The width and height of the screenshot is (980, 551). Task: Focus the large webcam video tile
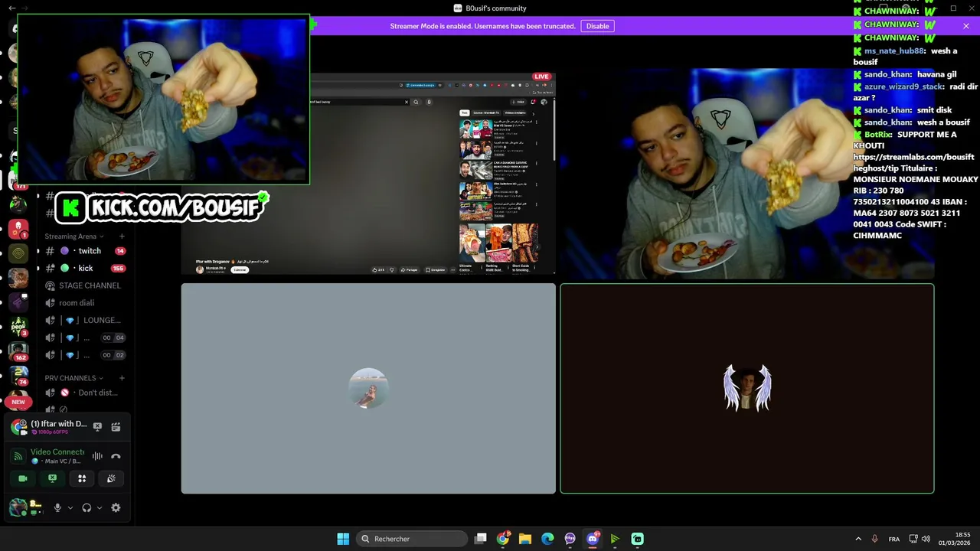747,174
